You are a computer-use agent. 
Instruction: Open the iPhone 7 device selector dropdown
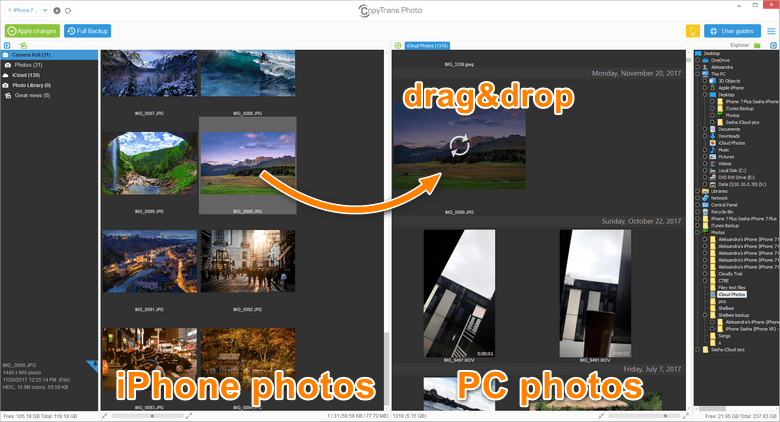[27, 10]
